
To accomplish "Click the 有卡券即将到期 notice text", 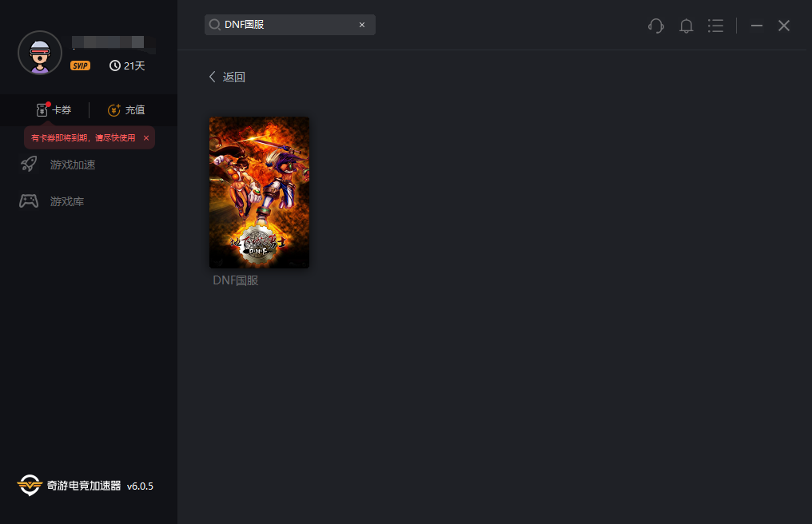I will [x=83, y=137].
